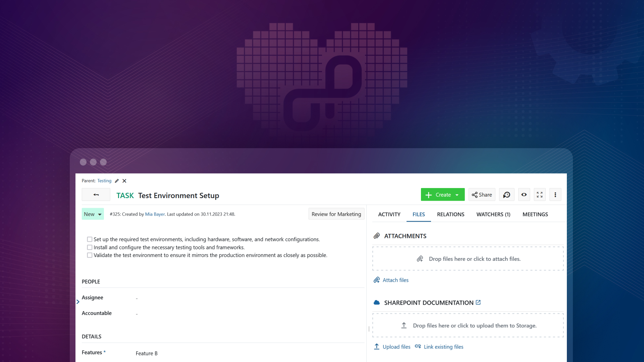The image size is (644, 362).
Task: Toggle the first task setup checkbox
Action: click(x=89, y=239)
